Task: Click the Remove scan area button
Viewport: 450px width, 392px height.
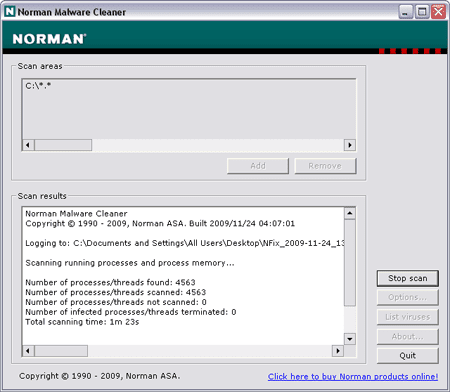Action: (x=325, y=166)
